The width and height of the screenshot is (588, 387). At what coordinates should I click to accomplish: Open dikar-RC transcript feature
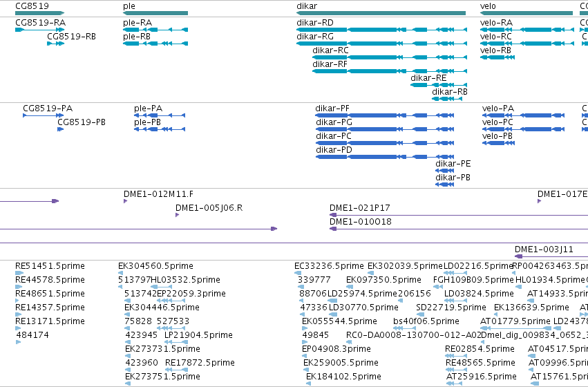(x=390, y=57)
